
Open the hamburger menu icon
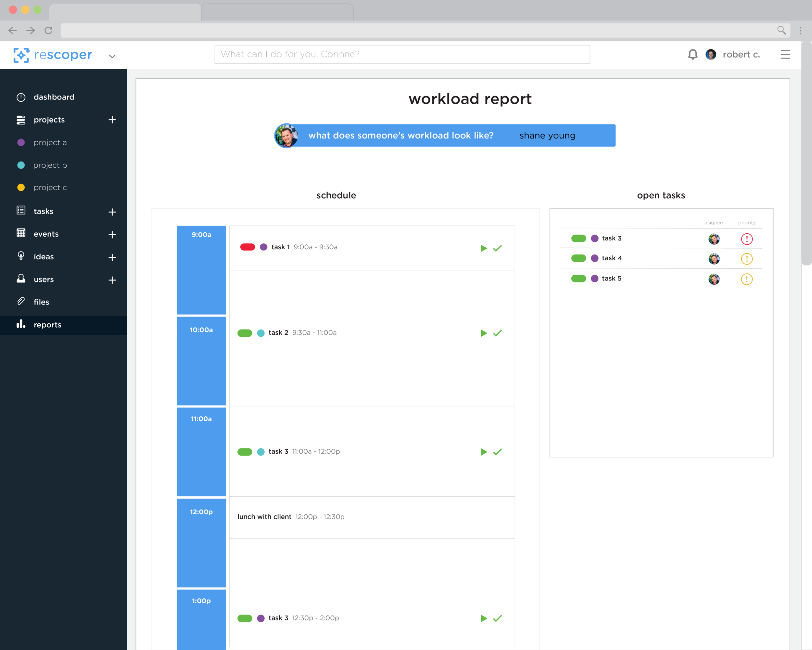(785, 55)
